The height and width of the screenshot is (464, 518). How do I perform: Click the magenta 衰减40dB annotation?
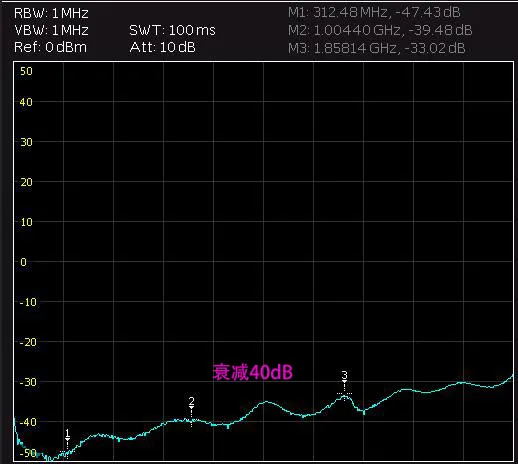pos(252,372)
